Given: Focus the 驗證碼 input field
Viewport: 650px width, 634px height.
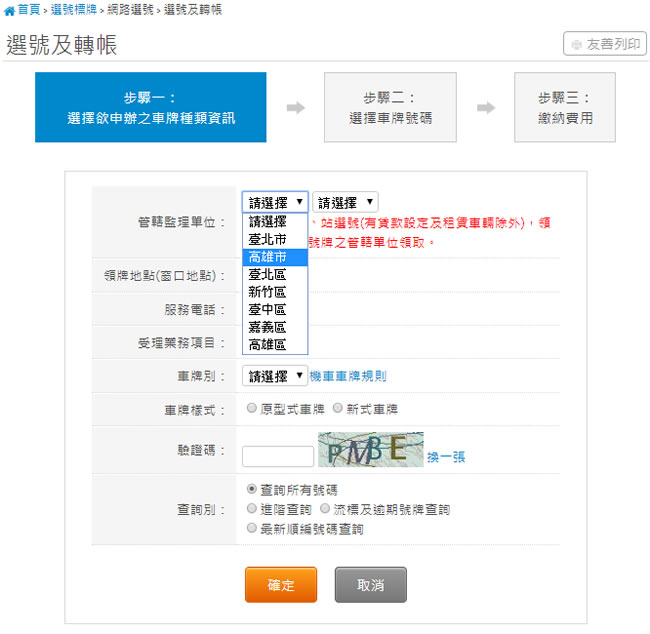Looking at the screenshot, I should point(278,456).
